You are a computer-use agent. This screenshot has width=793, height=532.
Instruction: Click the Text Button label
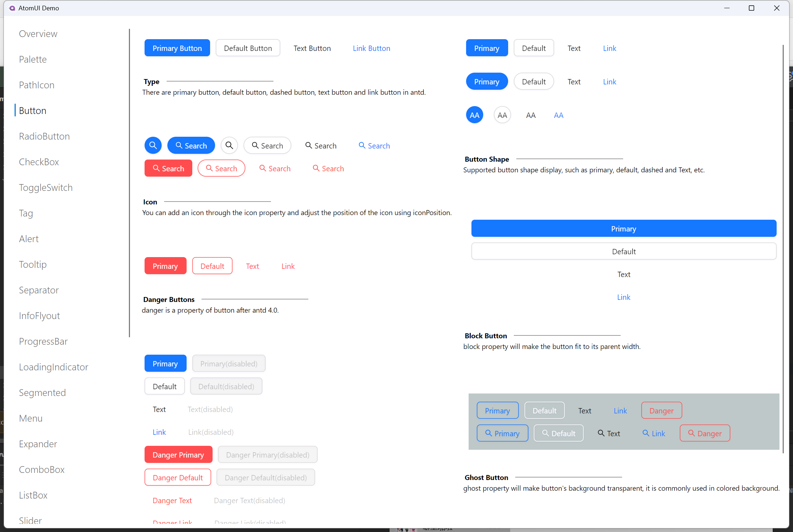(312, 48)
